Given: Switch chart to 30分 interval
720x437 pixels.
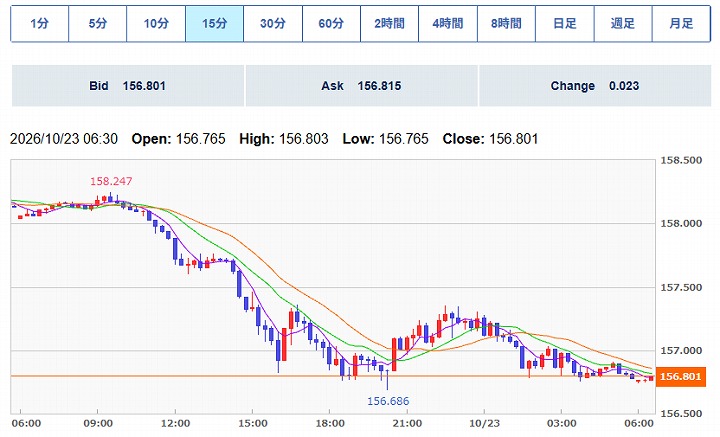Looking at the screenshot, I should (x=273, y=23).
